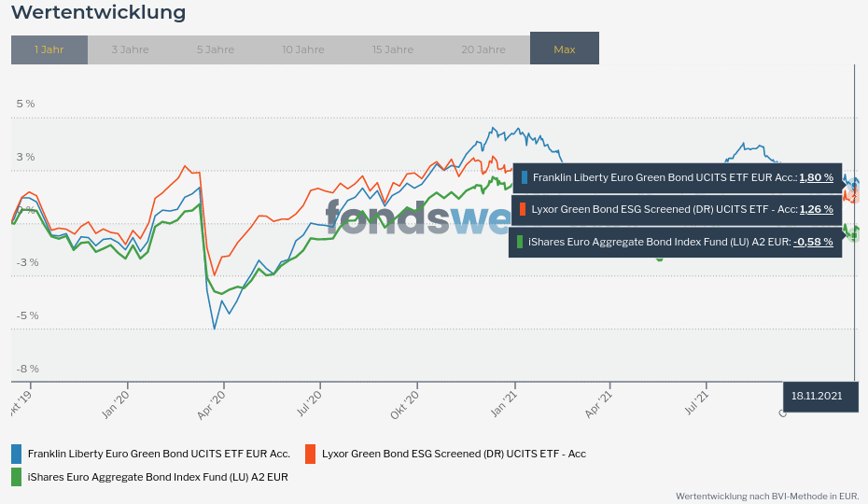This screenshot has height=504, width=868.
Task: Click the 1,26 % value in the tooltip
Action: 816,209
